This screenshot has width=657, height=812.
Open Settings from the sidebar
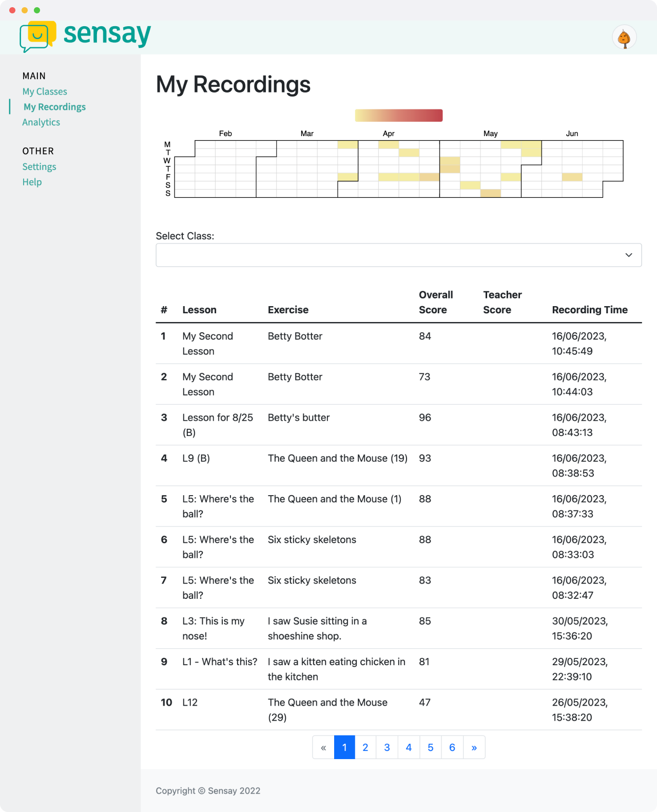click(x=39, y=166)
